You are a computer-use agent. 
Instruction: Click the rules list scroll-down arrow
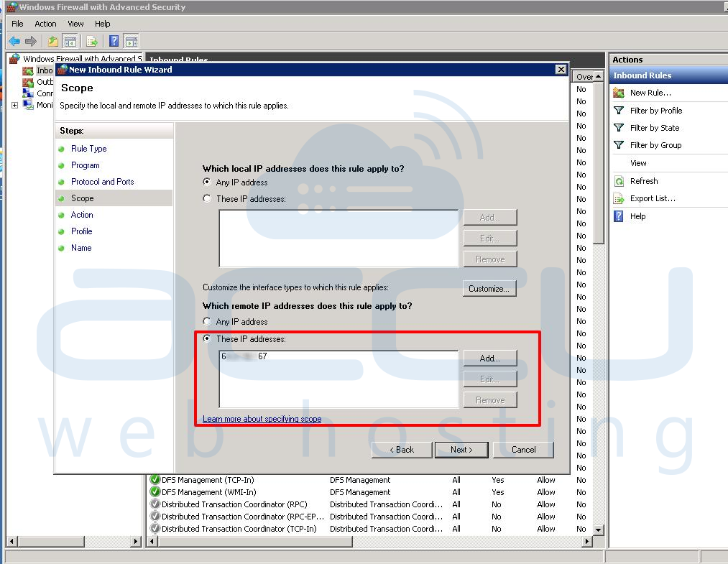pyautogui.click(x=599, y=530)
